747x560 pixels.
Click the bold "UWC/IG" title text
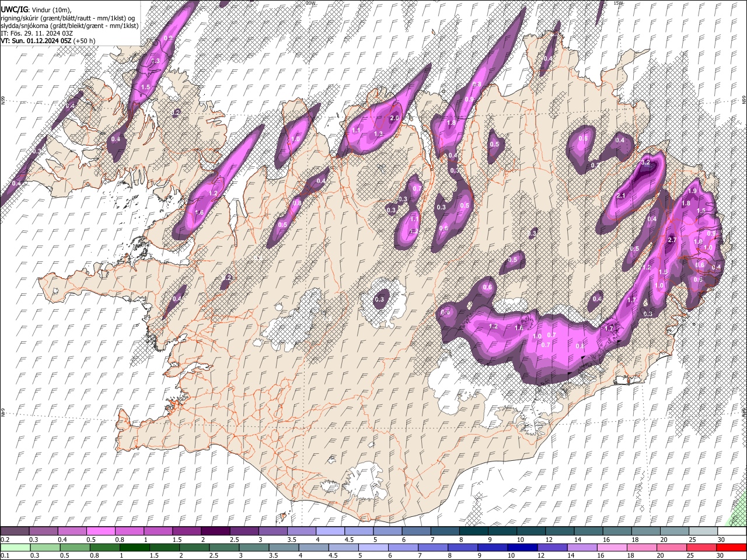pyautogui.click(x=14, y=10)
